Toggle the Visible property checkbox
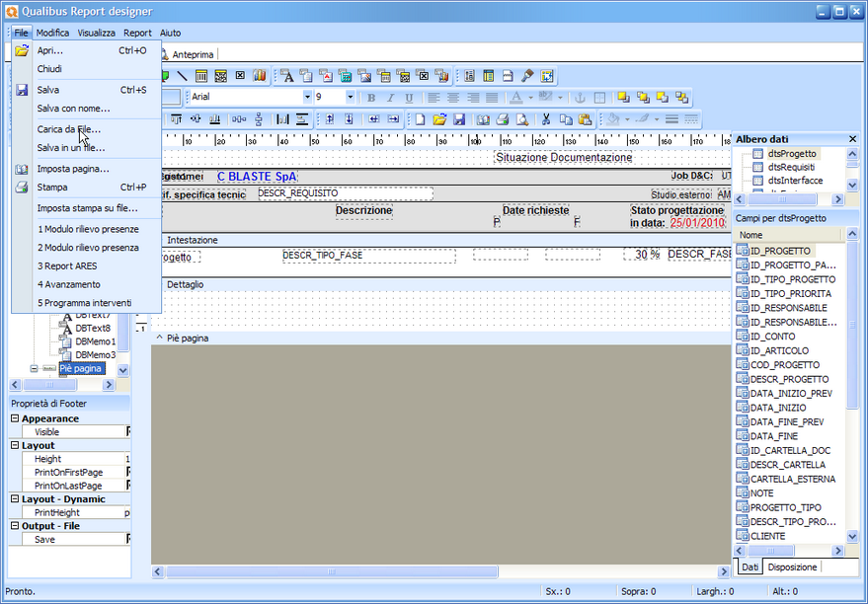This screenshot has width=868, height=604. (127, 431)
